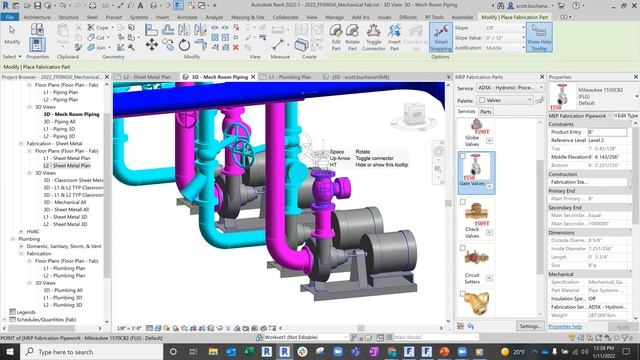Click the Create similar icon
Viewport: 640px width, 360px height.
pos(301,44)
